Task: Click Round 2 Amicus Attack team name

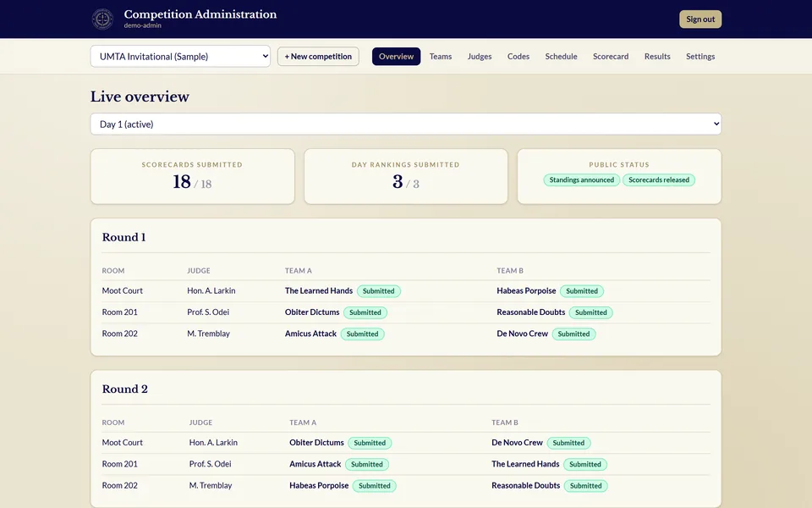Action: (x=315, y=464)
